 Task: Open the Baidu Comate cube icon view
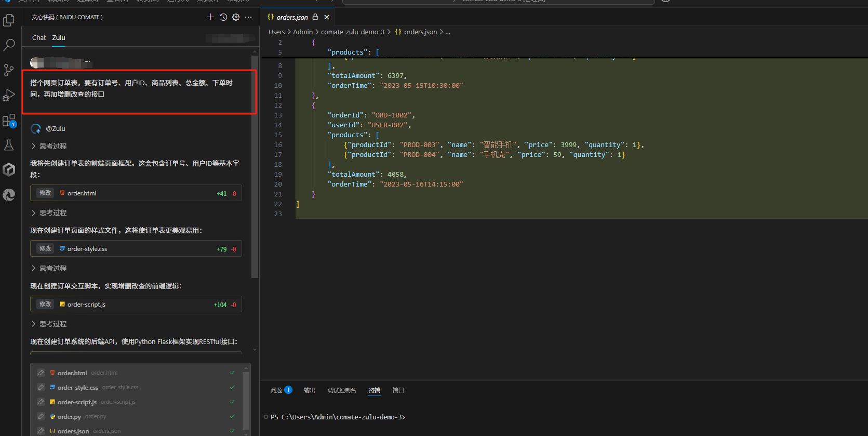(x=9, y=169)
